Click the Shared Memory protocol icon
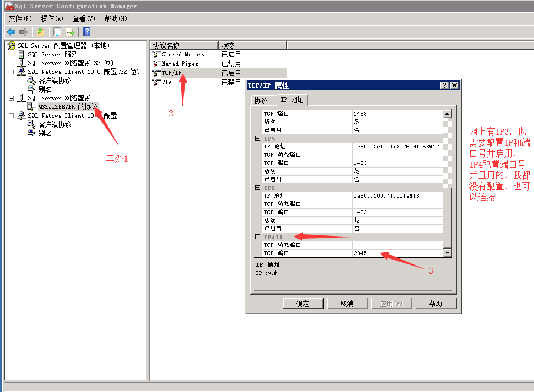The image size is (534, 392). pyautogui.click(x=156, y=55)
